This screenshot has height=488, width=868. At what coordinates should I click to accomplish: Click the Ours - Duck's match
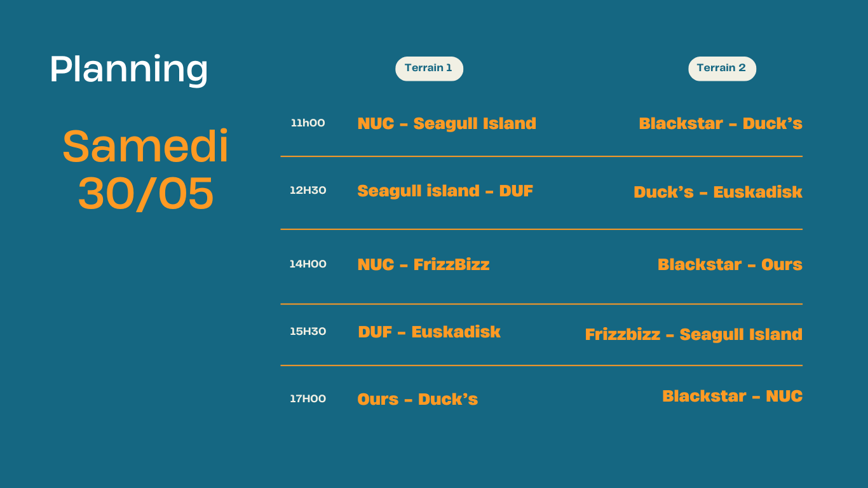point(417,399)
